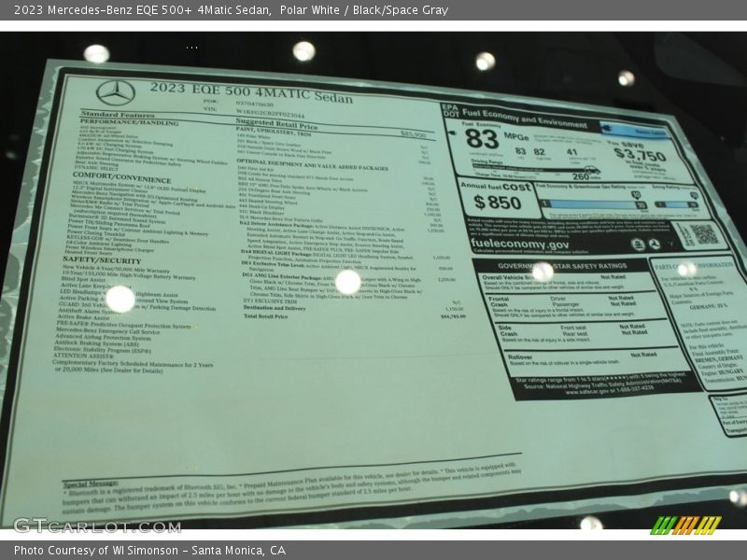Click the 'Standard Features' heading
This screenshot has height=560, width=747.
(118, 114)
